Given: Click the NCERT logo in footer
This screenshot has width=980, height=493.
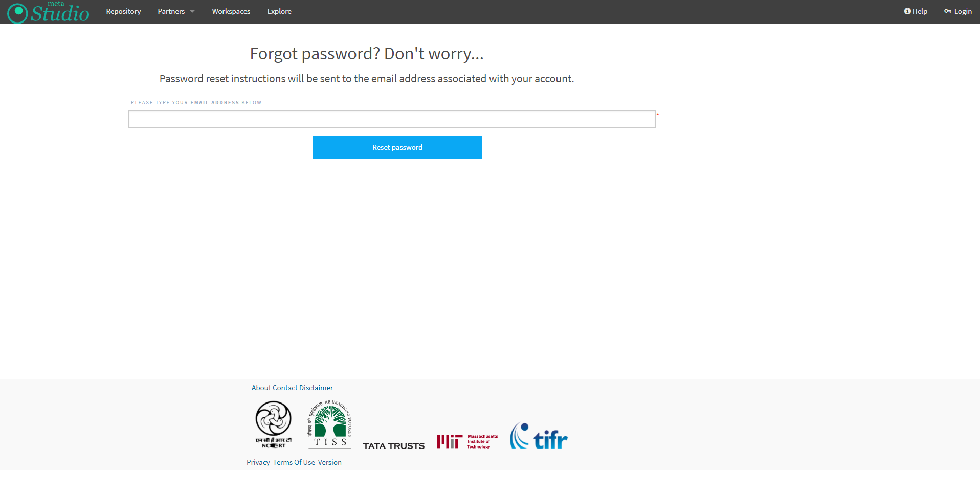Looking at the screenshot, I should 274,424.
